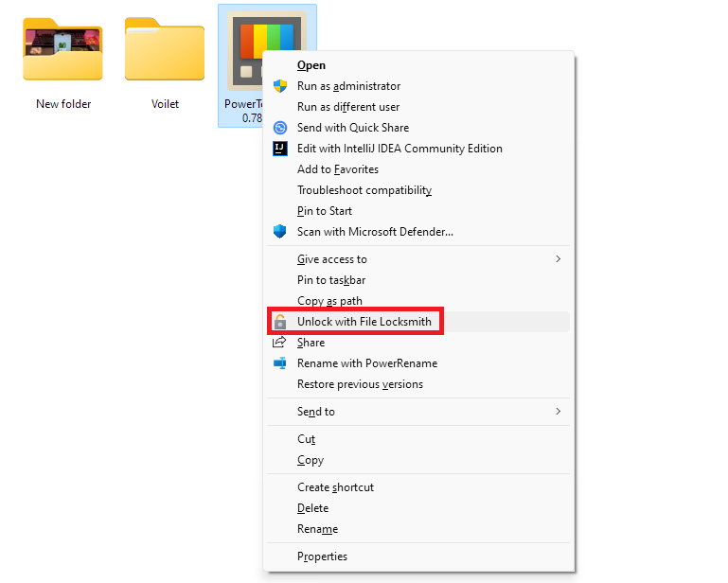Image resolution: width=728 pixels, height=583 pixels.
Task: Click the Microsoft Defender shield icon
Action: [x=280, y=232]
